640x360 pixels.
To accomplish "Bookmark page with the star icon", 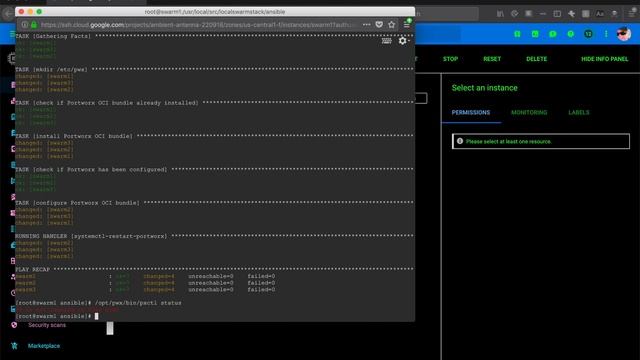I will (x=391, y=25).
